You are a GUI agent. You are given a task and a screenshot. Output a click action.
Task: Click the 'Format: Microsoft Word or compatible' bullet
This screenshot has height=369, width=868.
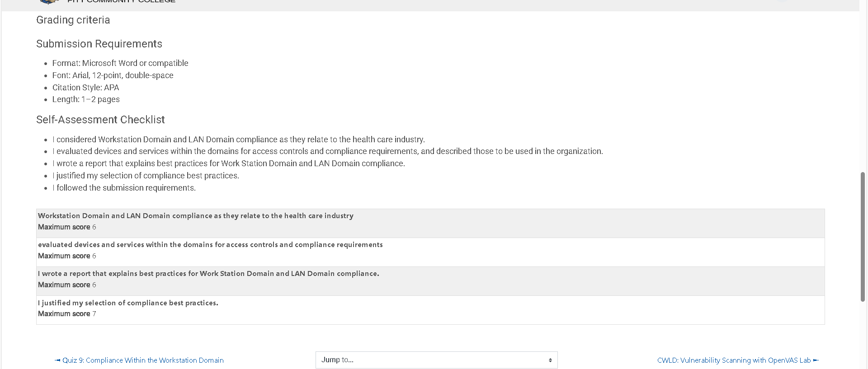[x=120, y=63]
